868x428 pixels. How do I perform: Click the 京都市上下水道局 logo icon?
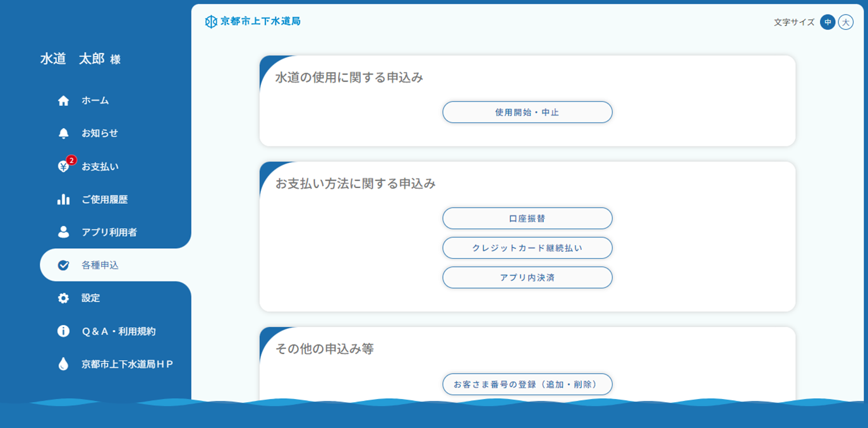pyautogui.click(x=211, y=21)
